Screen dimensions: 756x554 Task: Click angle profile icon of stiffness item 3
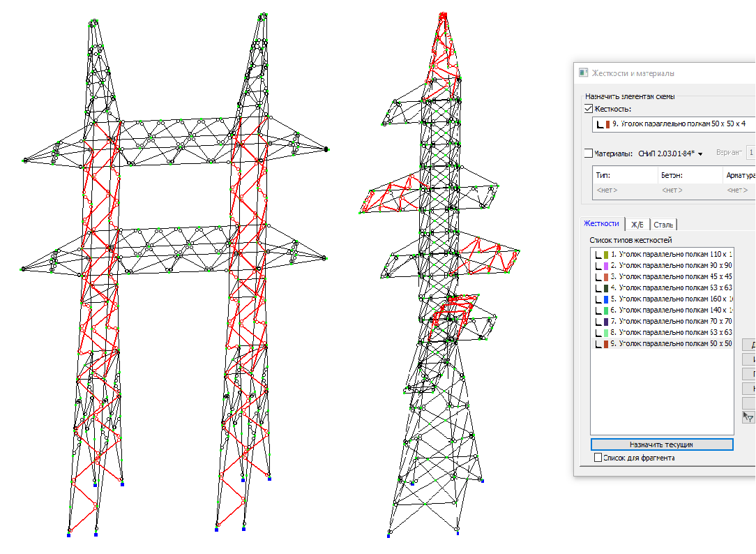pos(598,277)
